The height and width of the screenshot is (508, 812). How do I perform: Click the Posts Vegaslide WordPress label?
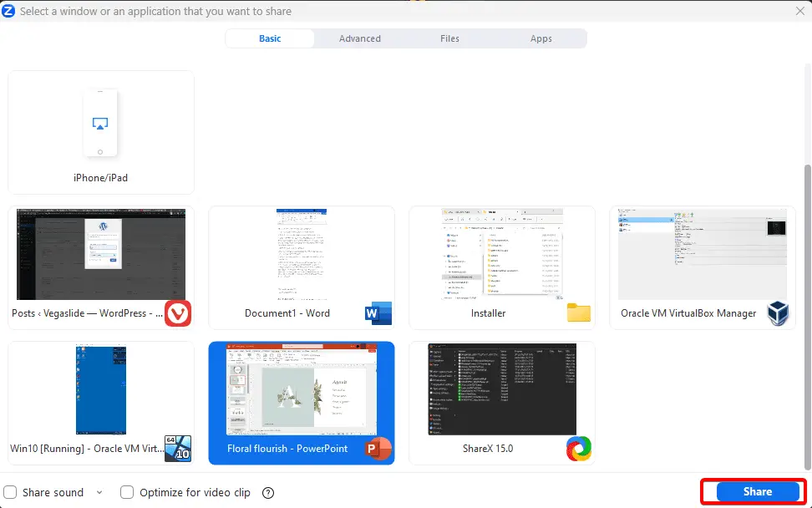pos(87,313)
